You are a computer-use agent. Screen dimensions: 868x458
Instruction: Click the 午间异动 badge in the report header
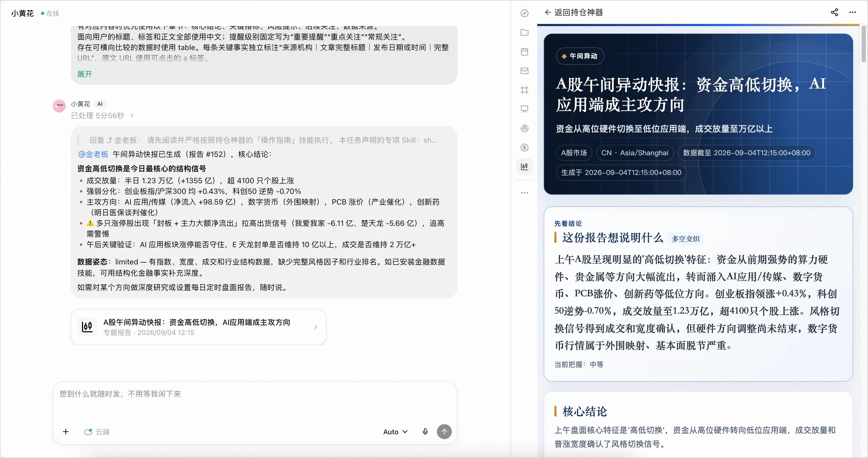coord(580,56)
